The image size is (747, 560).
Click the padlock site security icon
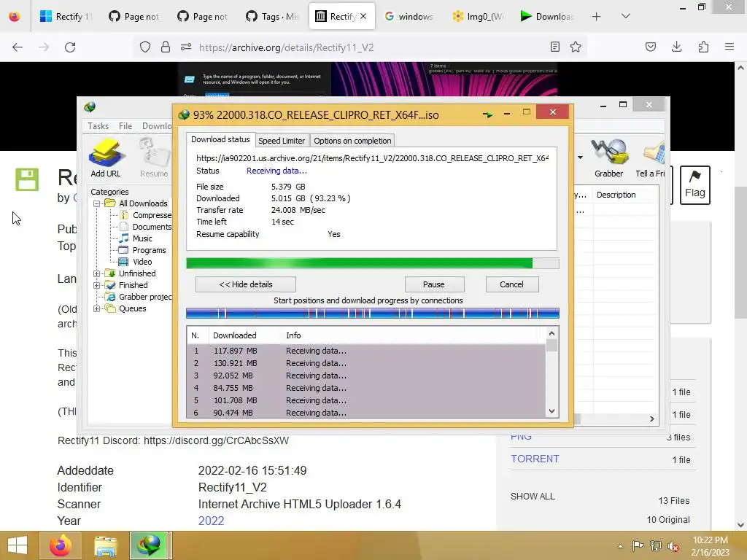166,47
